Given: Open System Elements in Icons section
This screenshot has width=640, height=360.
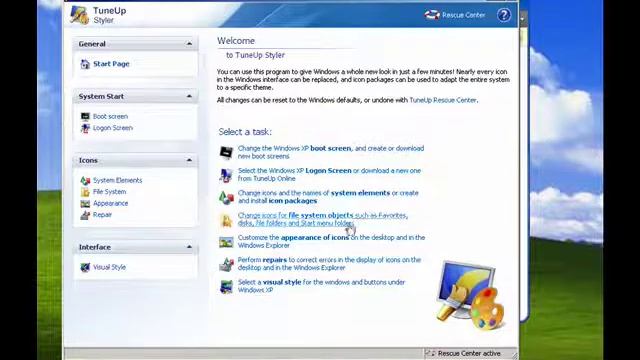Looking at the screenshot, I should tap(118, 180).
